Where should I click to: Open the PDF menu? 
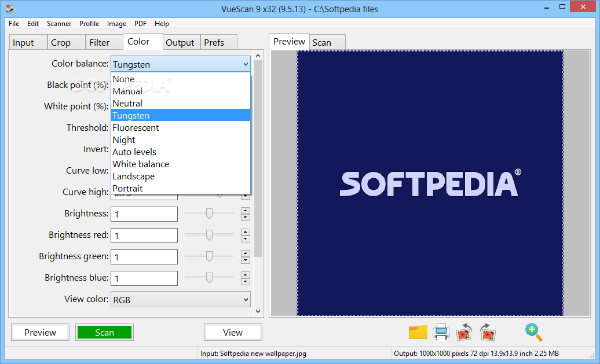click(x=140, y=24)
